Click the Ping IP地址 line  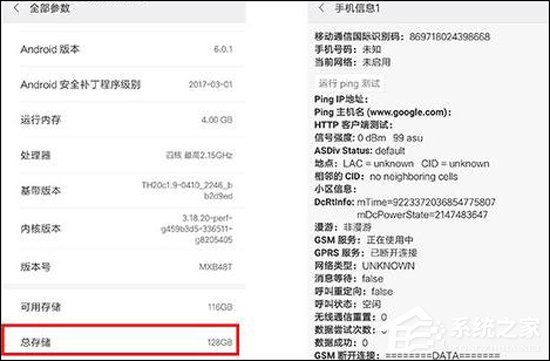pyautogui.click(x=341, y=100)
